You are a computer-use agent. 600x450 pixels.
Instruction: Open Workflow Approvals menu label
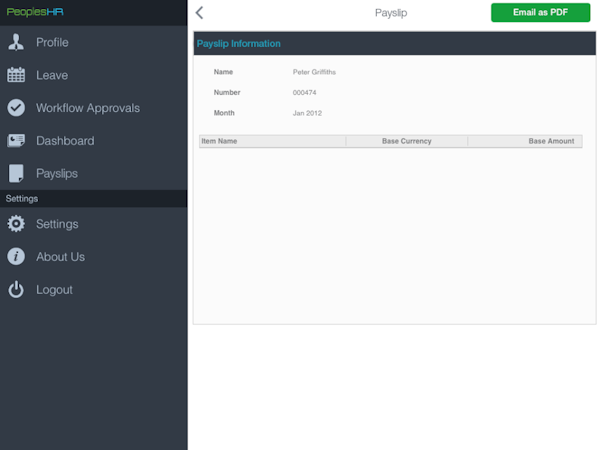[88, 108]
